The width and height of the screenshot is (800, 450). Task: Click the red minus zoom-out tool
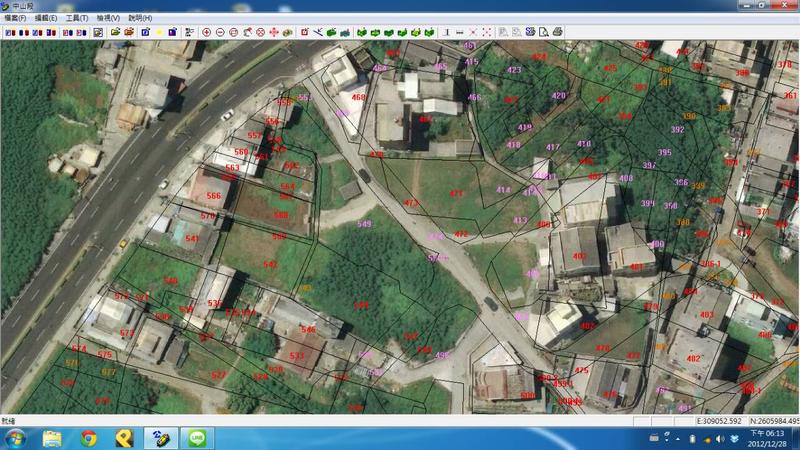point(220,32)
